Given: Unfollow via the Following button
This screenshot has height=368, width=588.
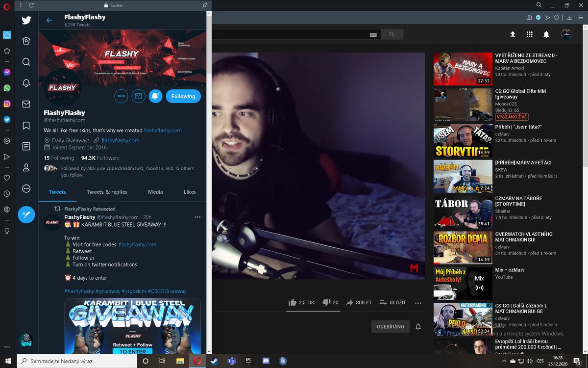Looking at the screenshot, I should [x=183, y=96].
